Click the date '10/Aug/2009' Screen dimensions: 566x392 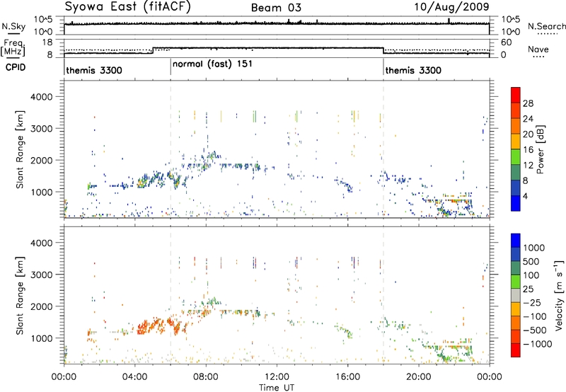pyautogui.click(x=451, y=7)
